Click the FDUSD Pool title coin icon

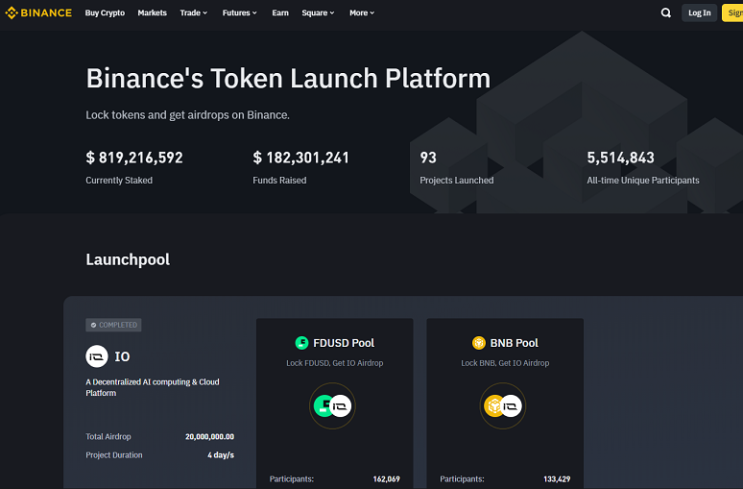pos(302,343)
